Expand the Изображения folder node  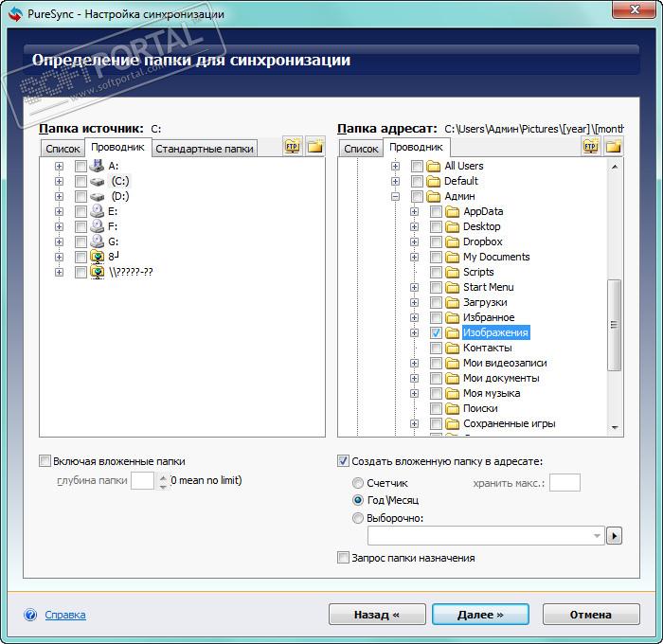414,332
